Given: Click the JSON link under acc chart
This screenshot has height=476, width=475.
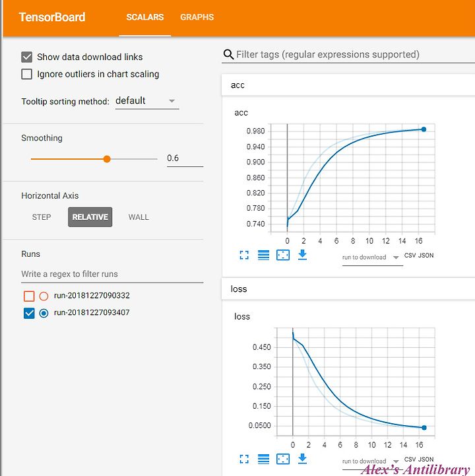Looking at the screenshot, I should 426,255.
